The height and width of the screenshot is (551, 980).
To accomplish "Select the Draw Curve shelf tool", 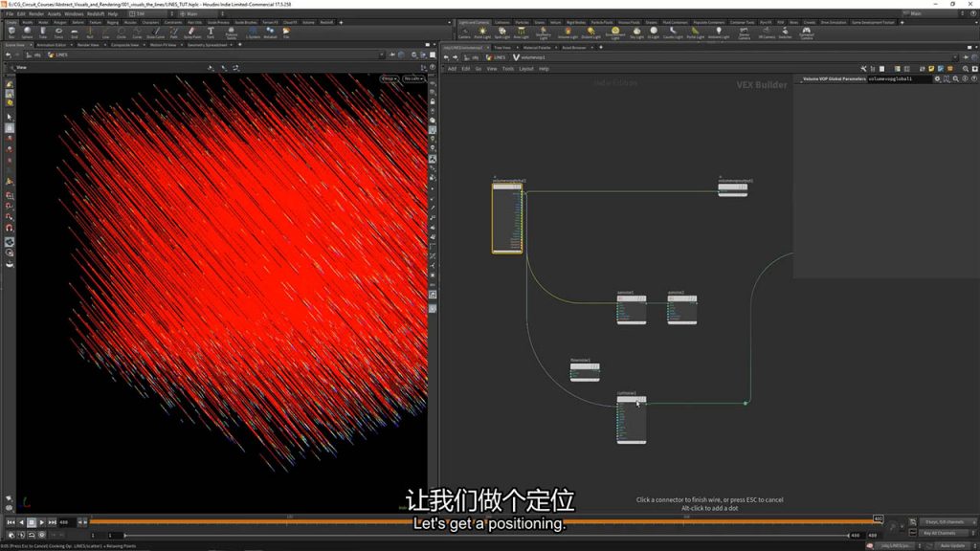I will coord(156,32).
